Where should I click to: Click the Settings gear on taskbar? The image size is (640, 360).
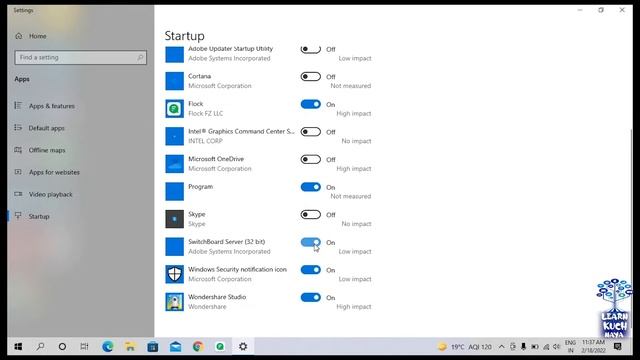pos(243,347)
